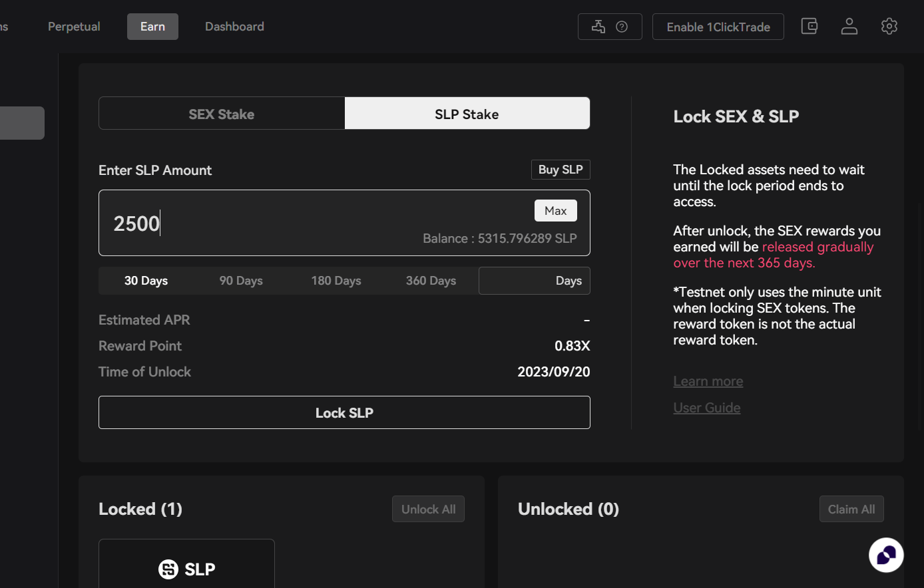Image resolution: width=924 pixels, height=588 pixels.
Task: Click the Lock SLP button
Action: (x=344, y=412)
